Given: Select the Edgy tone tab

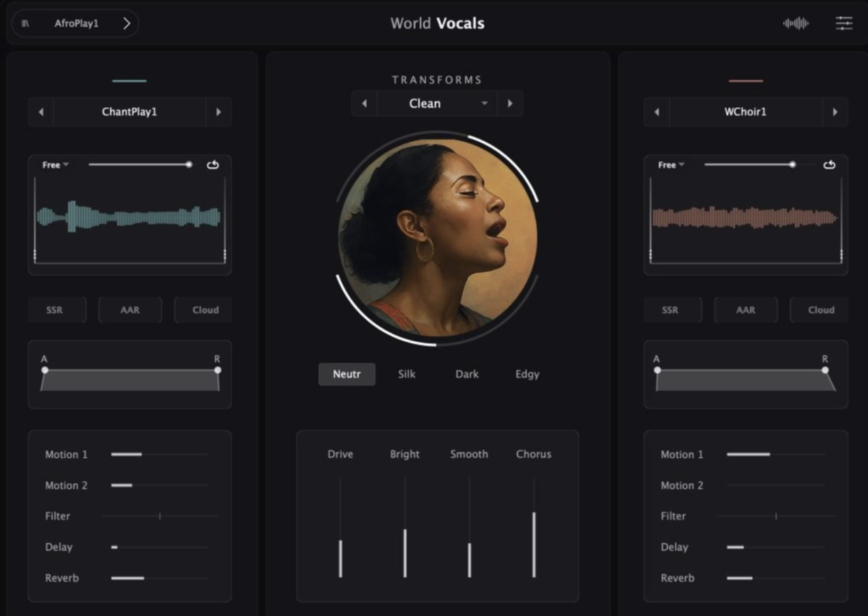Looking at the screenshot, I should pos(527,374).
